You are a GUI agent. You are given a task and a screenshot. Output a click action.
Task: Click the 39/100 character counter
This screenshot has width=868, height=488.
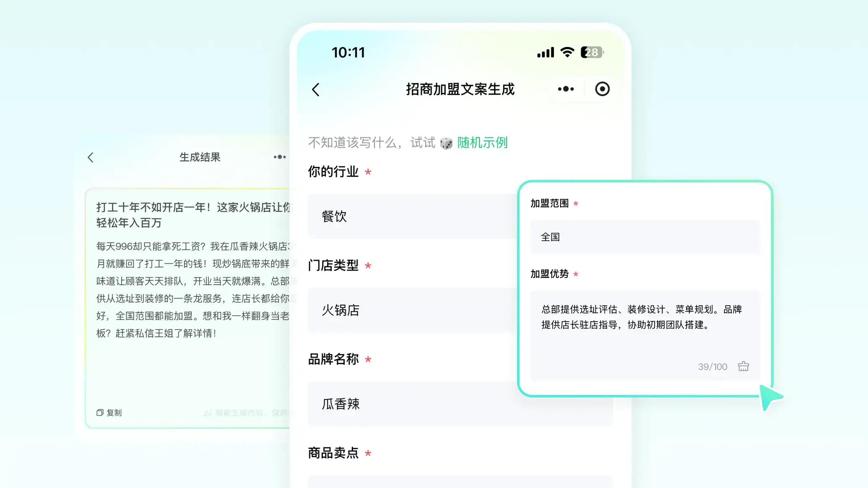pyautogui.click(x=712, y=367)
